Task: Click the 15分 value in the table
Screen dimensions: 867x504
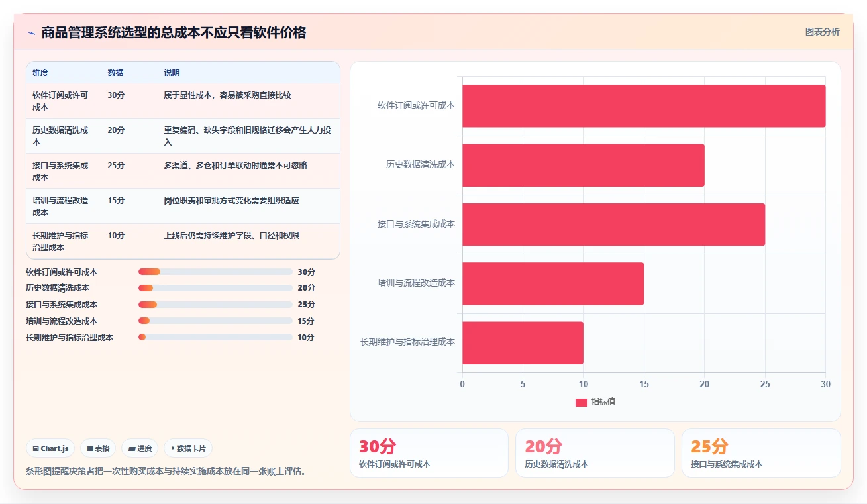Action: point(116,201)
